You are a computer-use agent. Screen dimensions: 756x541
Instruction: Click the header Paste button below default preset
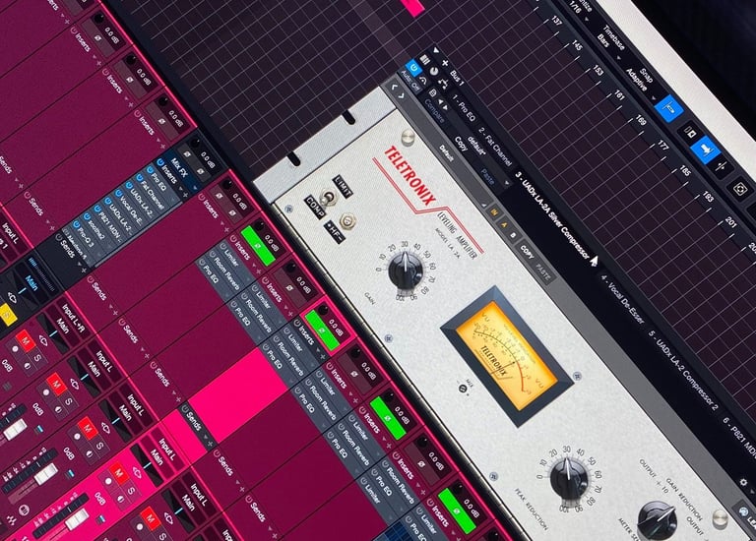tap(487, 177)
